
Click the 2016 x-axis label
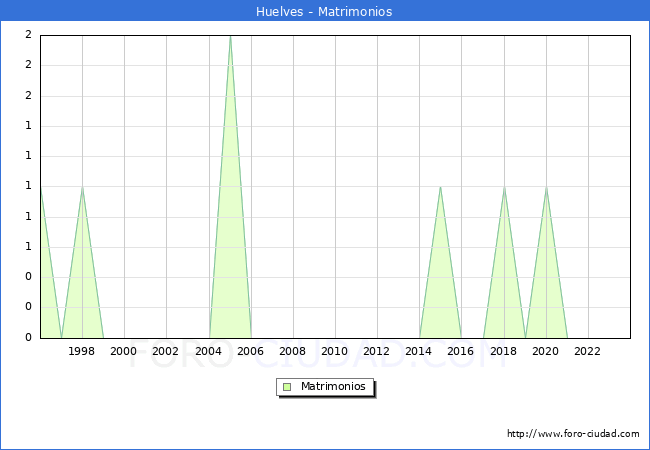pyautogui.click(x=461, y=351)
